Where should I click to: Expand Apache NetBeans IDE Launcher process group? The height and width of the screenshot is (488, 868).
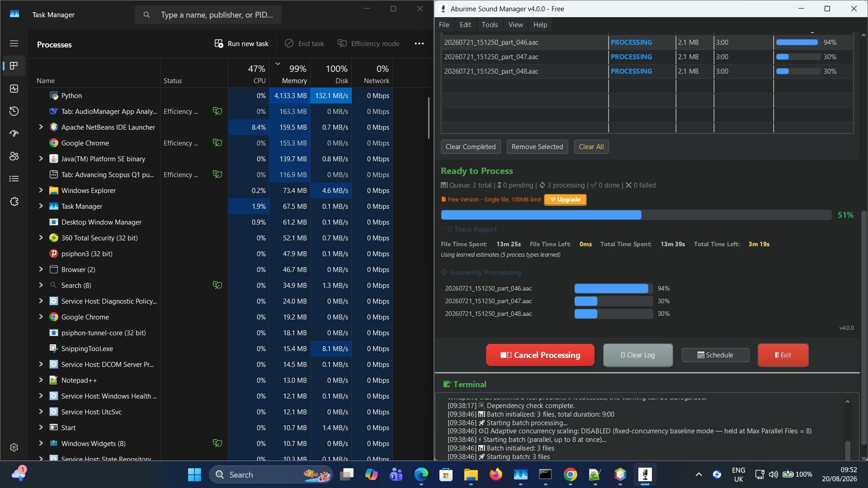pyautogui.click(x=41, y=127)
